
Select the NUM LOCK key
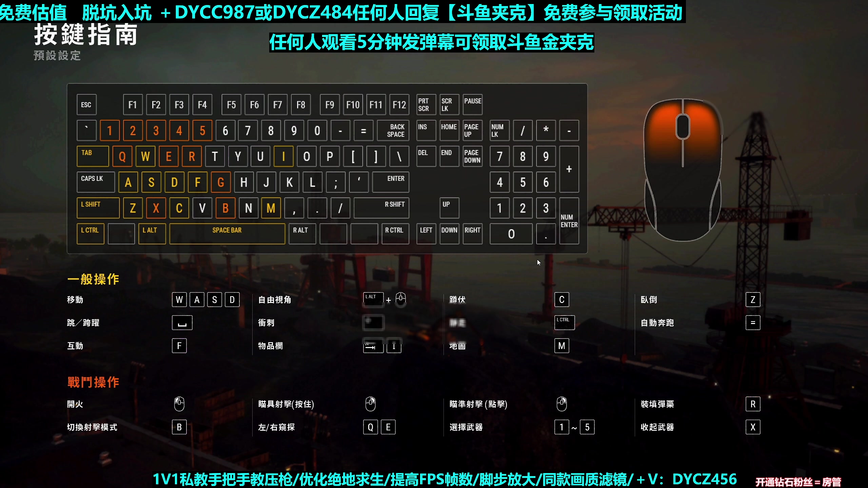(x=499, y=130)
